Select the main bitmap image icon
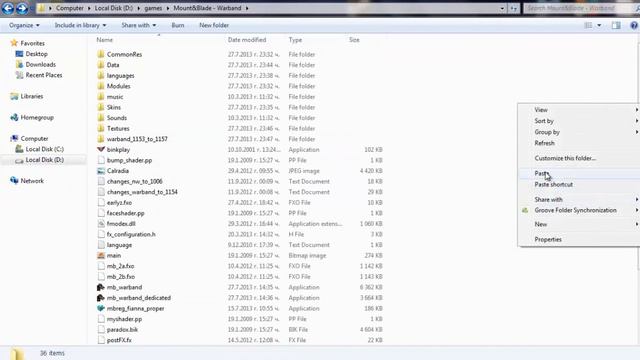Image resolution: width=640 pixels, height=360 pixels. coord(101,256)
